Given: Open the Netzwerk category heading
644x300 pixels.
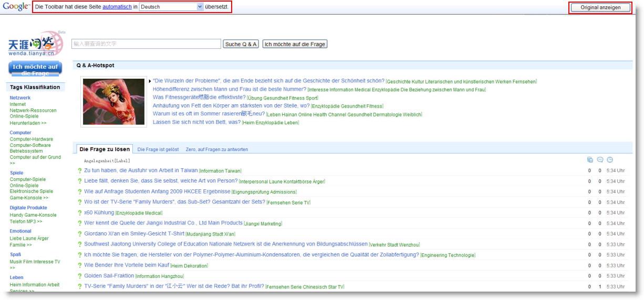Looking at the screenshot, I should 20,98.
